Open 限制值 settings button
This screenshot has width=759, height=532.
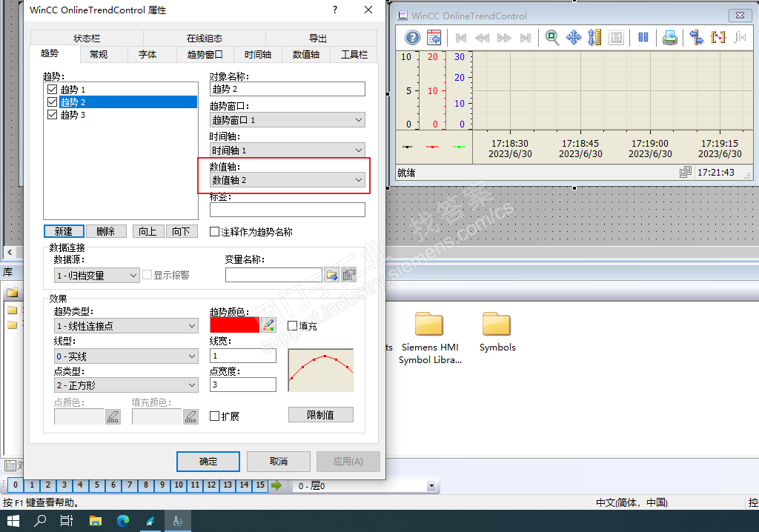320,415
